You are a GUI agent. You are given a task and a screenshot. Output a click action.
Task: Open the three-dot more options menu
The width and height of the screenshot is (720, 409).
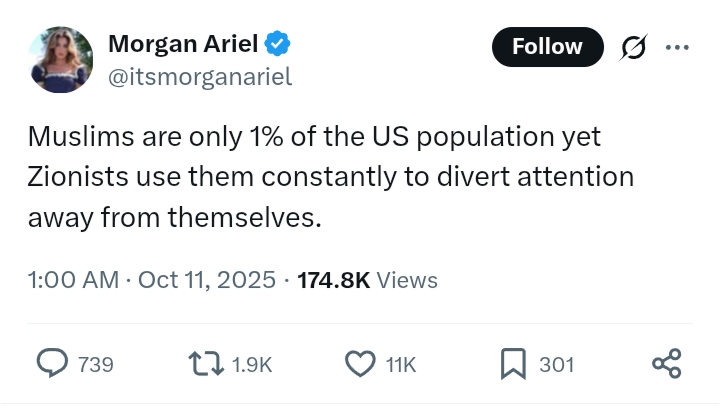pos(677,47)
